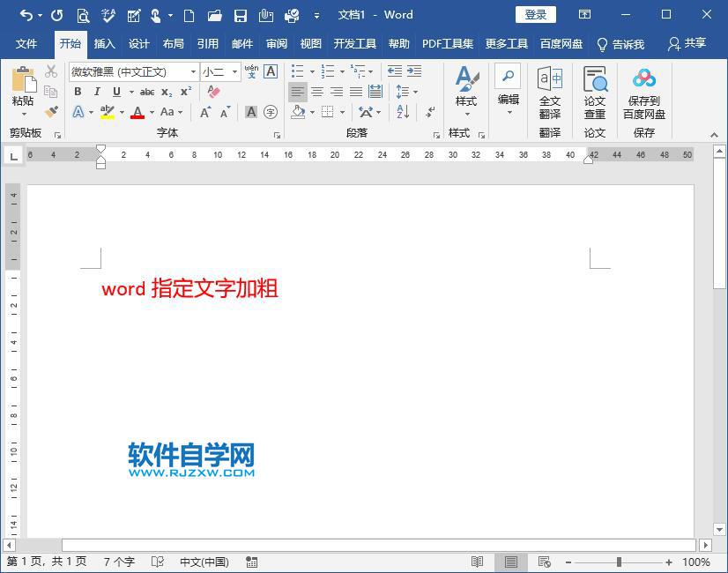
Task: Toggle the left-align paragraph setting
Action: point(297,92)
